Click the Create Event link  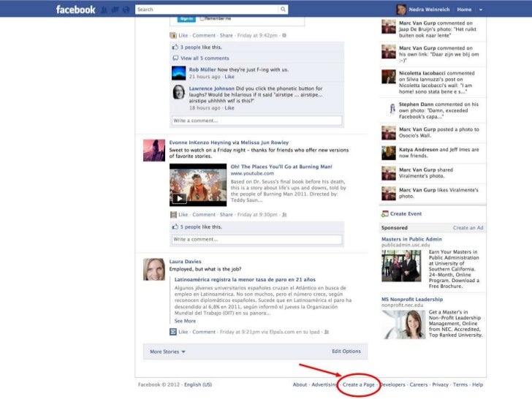click(406, 213)
